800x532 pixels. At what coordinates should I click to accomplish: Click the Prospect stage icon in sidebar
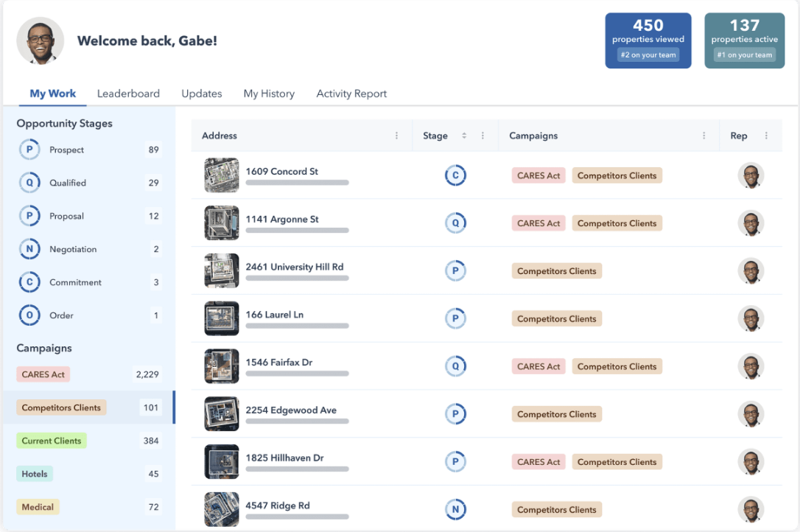point(29,150)
